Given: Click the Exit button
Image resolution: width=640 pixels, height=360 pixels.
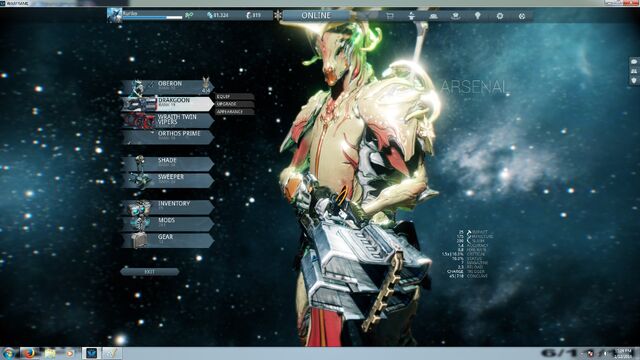Looking at the screenshot, I should tap(149, 271).
